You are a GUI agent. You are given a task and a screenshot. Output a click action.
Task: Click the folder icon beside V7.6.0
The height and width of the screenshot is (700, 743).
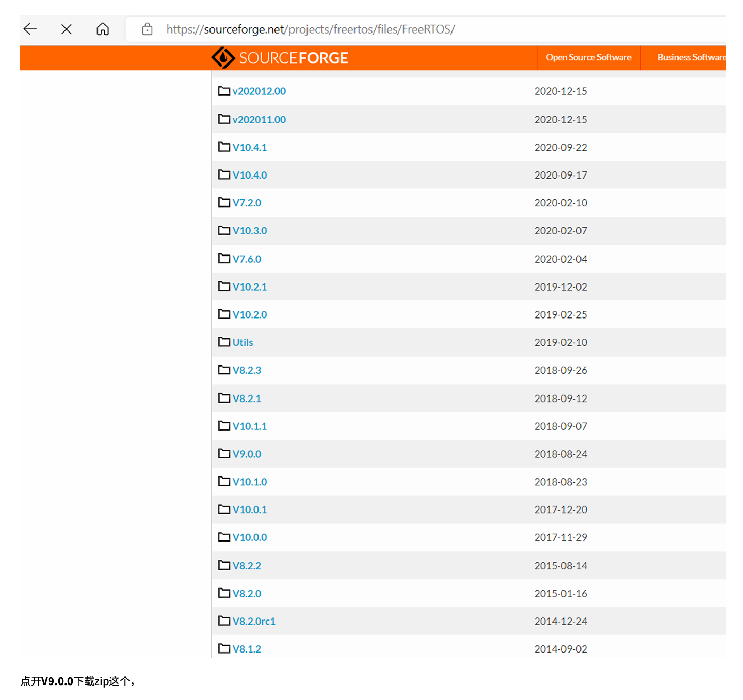pyautogui.click(x=224, y=259)
